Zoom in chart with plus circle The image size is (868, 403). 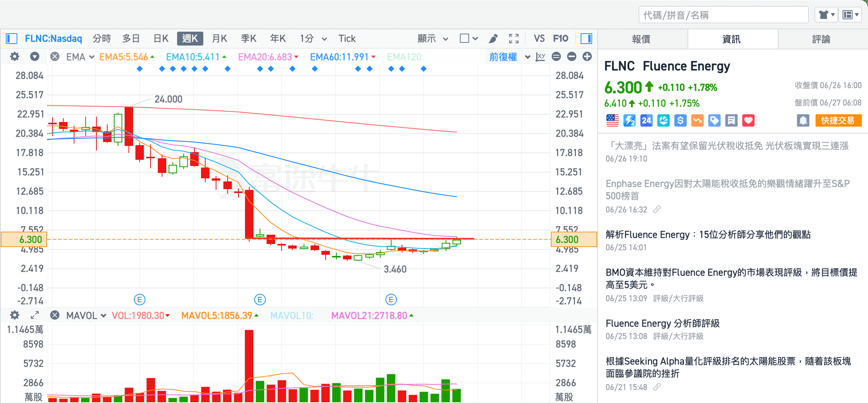[587, 57]
